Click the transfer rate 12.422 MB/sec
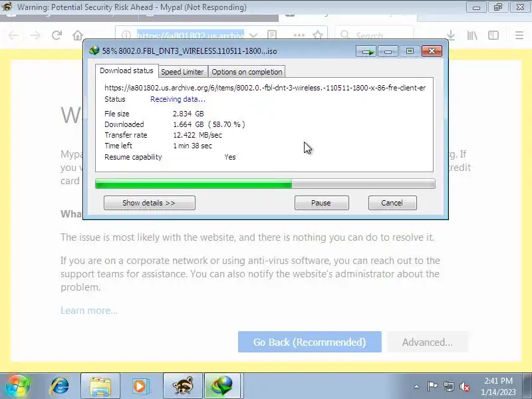532x399 pixels. (198, 135)
